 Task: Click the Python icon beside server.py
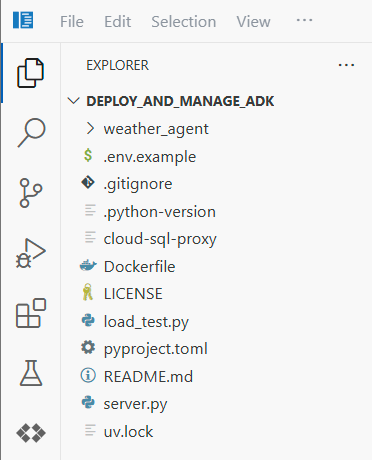point(88,403)
